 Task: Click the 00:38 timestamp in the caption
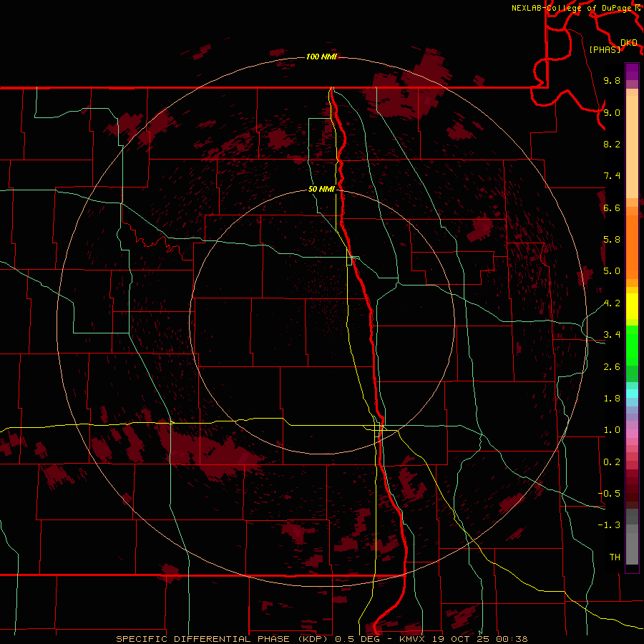point(512,639)
